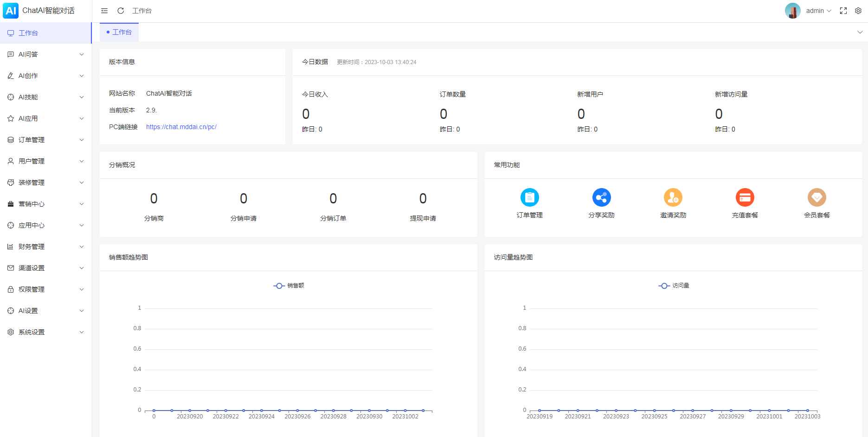Refresh the workspace using the reload icon
Screen dimensions: 868x437
click(x=121, y=10)
